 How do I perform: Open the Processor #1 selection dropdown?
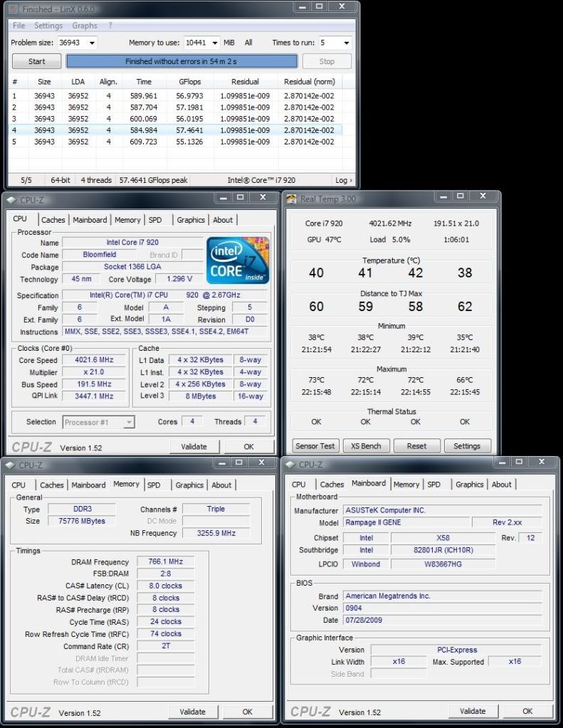tap(98, 422)
